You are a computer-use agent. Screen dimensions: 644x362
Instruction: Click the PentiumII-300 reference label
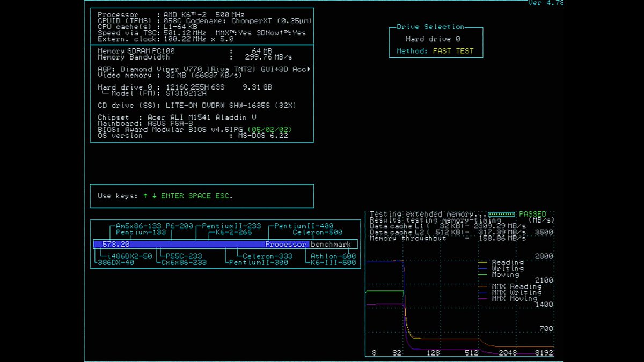click(x=259, y=262)
